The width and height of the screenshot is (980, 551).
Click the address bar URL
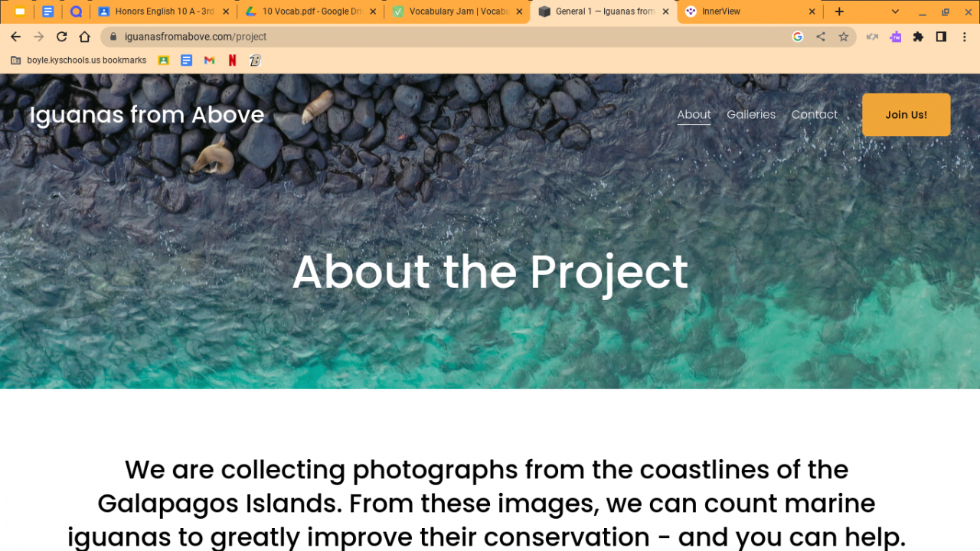coord(195,37)
